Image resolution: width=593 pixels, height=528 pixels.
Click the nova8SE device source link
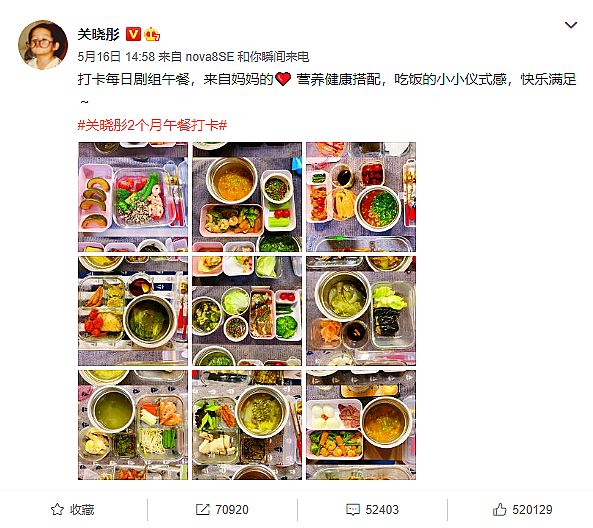pos(210,57)
